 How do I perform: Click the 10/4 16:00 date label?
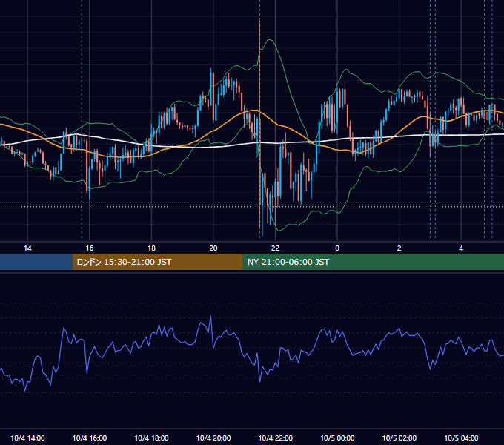90,438
